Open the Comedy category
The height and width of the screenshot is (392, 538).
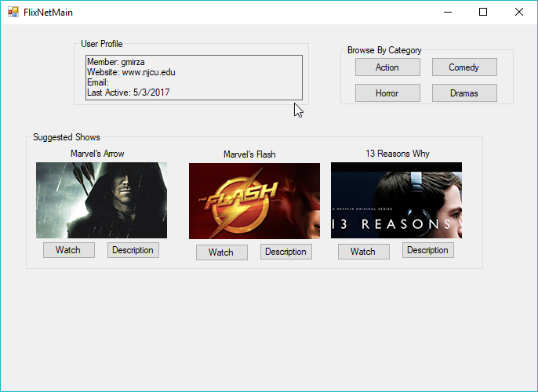(464, 67)
